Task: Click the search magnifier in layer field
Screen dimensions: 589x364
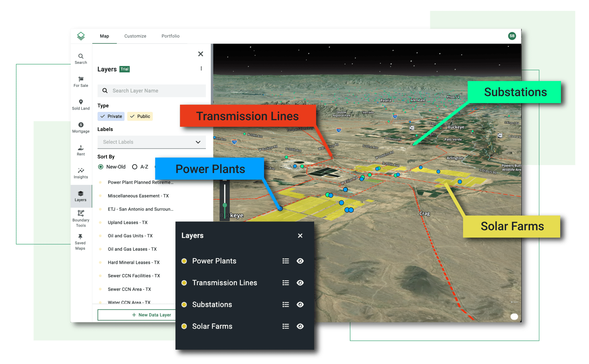Action: [105, 91]
